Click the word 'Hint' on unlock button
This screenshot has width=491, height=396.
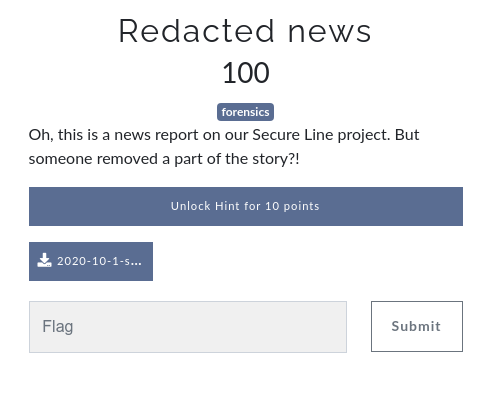click(x=228, y=206)
